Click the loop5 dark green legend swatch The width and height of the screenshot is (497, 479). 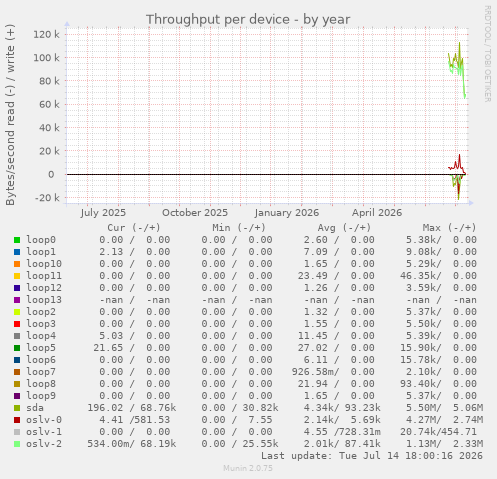pyautogui.click(x=17, y=348)
